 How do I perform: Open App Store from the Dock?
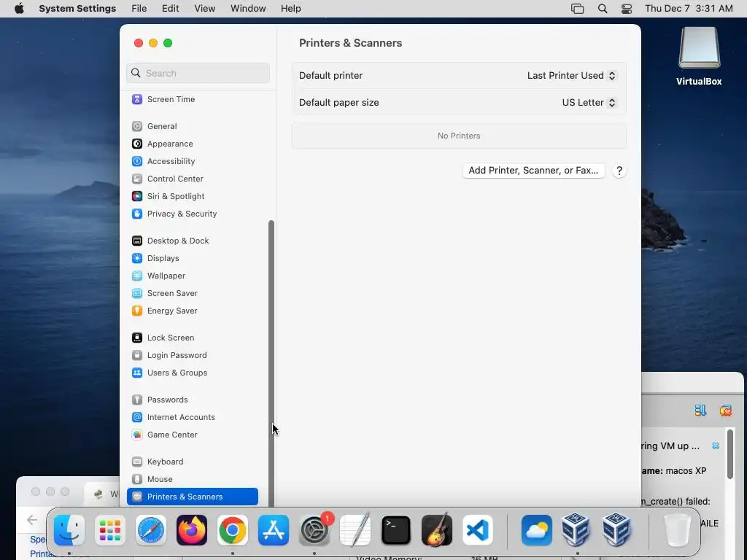tap(274, 530)
